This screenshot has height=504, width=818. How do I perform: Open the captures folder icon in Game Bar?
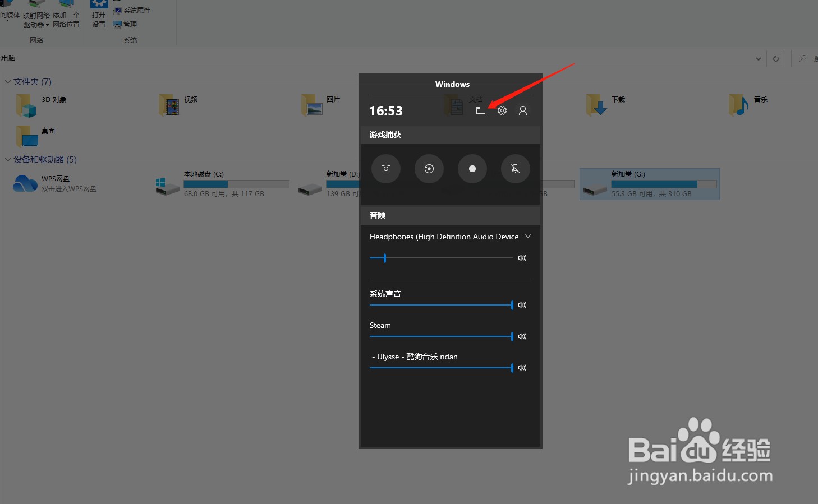481,110
